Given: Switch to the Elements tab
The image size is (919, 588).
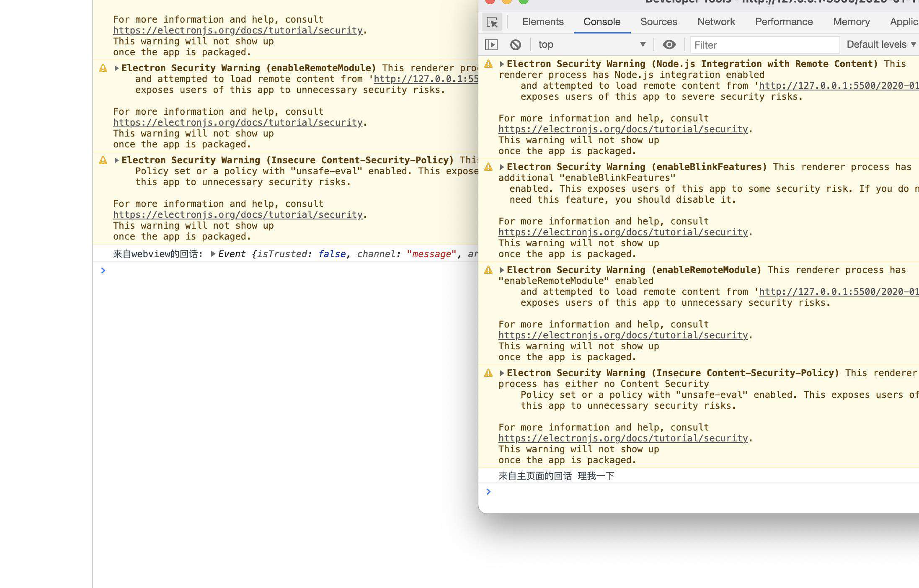Looking at the screenshot, I should (543, 22).
